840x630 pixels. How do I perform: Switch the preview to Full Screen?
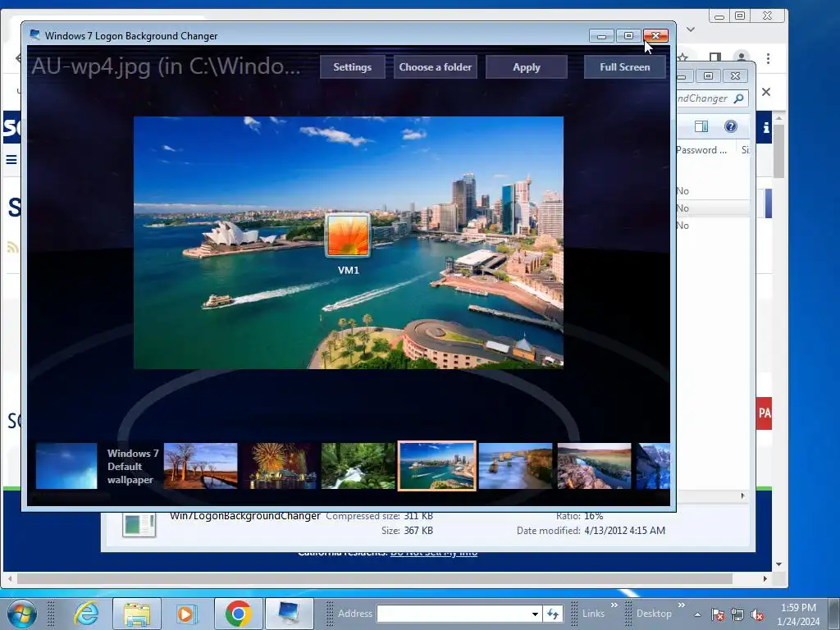pyautogui.click(x=624, y=67)
